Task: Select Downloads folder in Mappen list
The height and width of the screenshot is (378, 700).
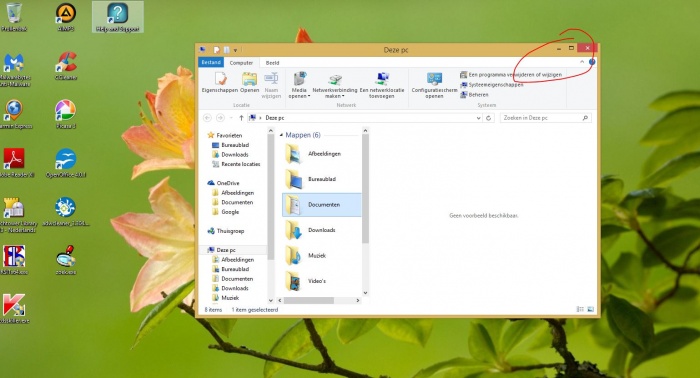Action: pyautogui.click(x=321, y=230)
